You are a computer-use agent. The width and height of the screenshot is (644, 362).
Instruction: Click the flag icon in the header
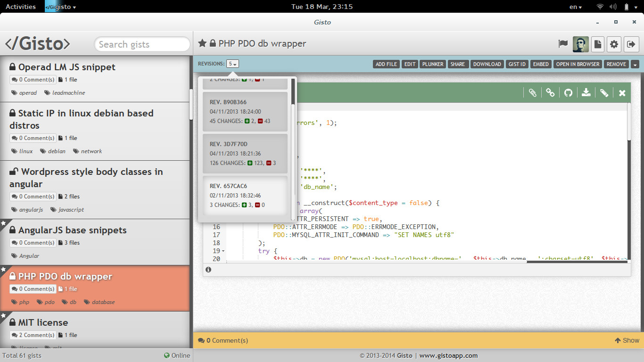coord(563,44)
